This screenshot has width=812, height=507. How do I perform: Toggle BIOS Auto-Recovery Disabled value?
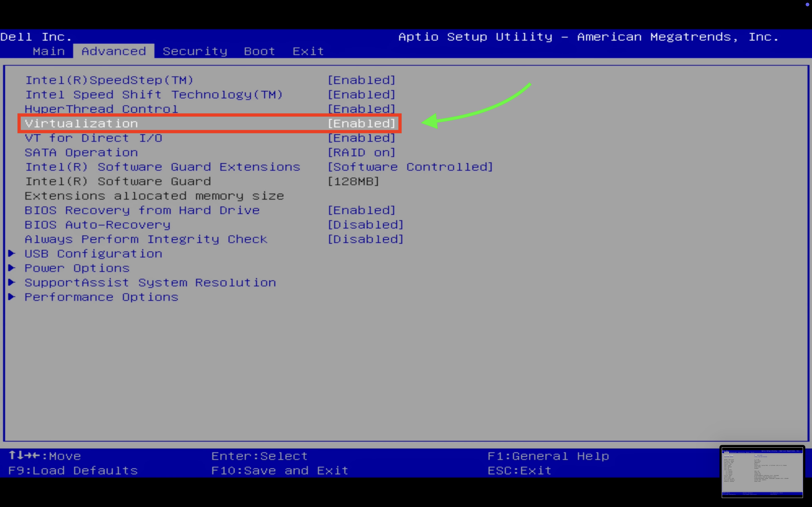pos(365,225)
